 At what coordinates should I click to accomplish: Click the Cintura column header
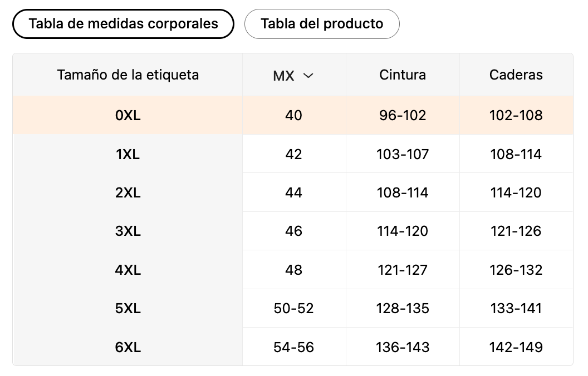(x=403, y=75)
